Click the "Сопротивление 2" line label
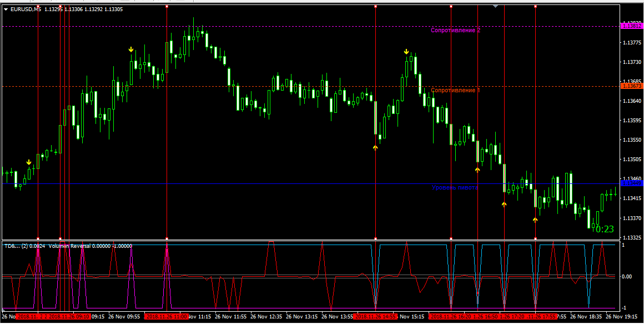Screen dimensions: 644x324 pyautogui.click(x=455, y=30)
